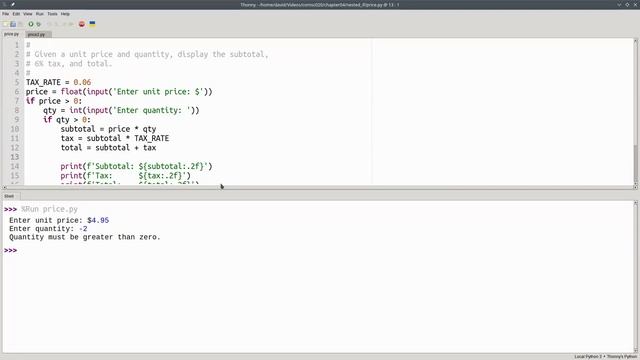Open the Help menu
This screenshot has height=360, width=640.
[65, 14]
